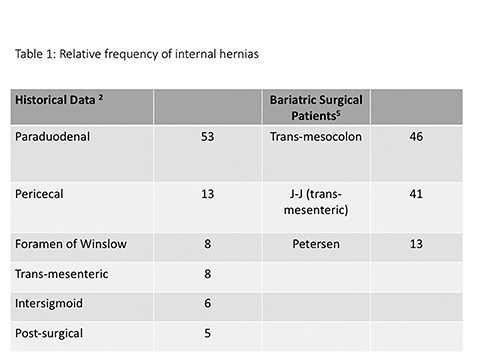Click the 'Paraduodenal' row label

52,137
